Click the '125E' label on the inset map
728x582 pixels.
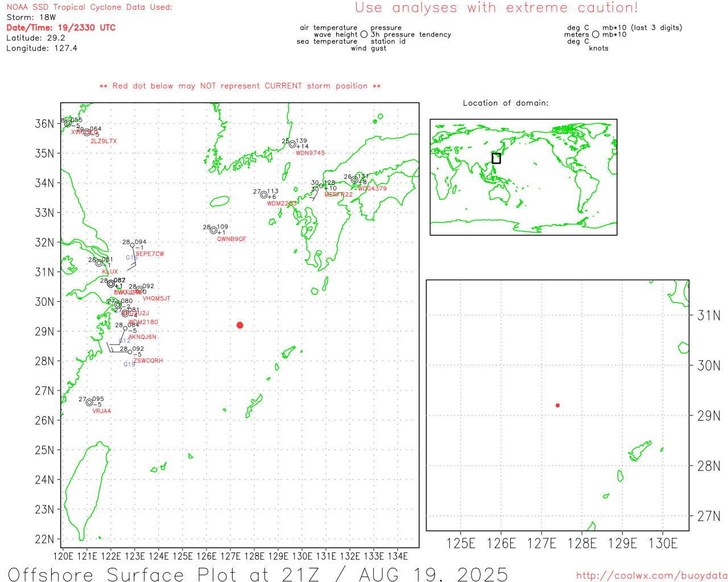pos(461,543)
